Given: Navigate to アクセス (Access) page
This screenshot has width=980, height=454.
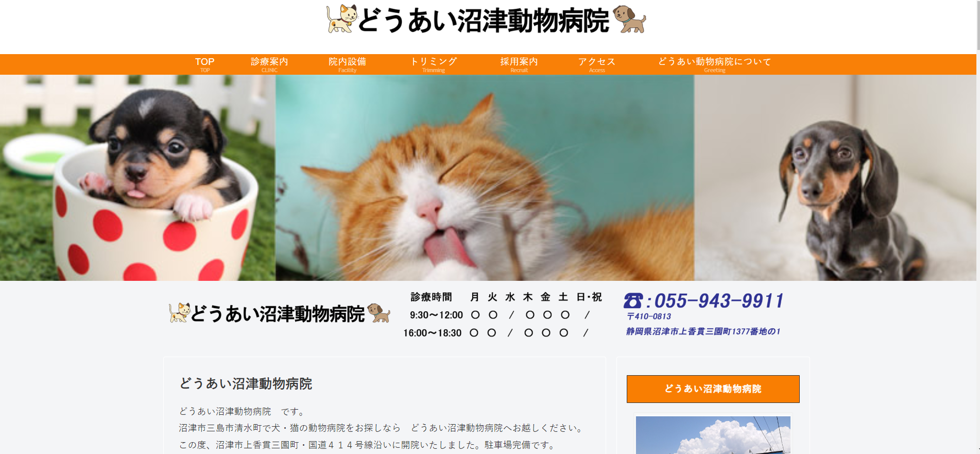Looking at the screenshot, I should [x=597, y=64].
